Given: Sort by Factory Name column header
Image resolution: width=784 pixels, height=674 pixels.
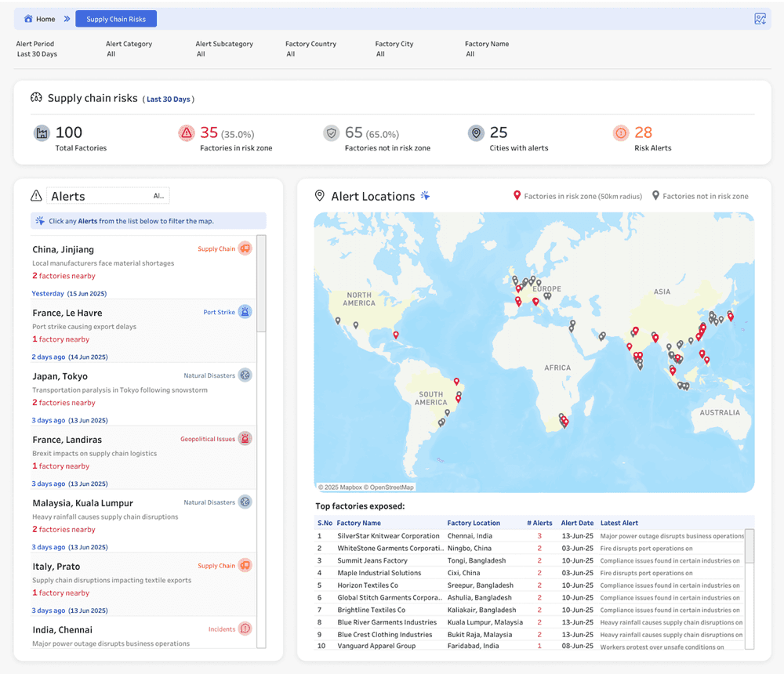Looking at the screenshot, I should tap(358, 523).
